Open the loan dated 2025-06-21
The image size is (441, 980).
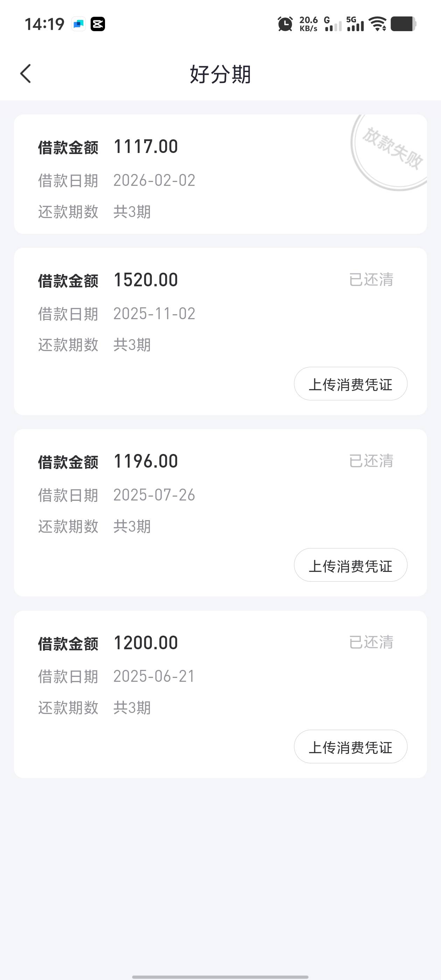pos(154,677)
